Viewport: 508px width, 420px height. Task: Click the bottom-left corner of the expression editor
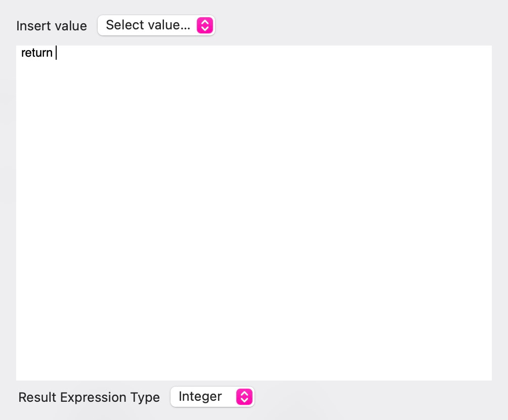[20, 376]
